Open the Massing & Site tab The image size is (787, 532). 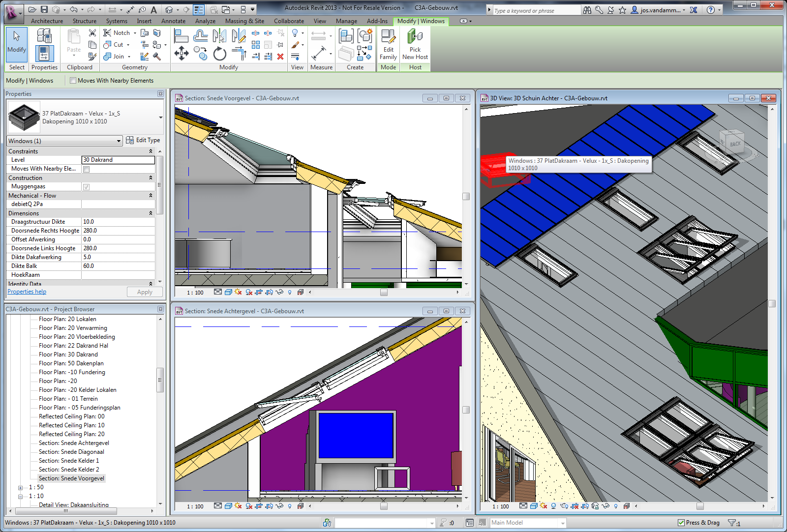click(244, 21)
